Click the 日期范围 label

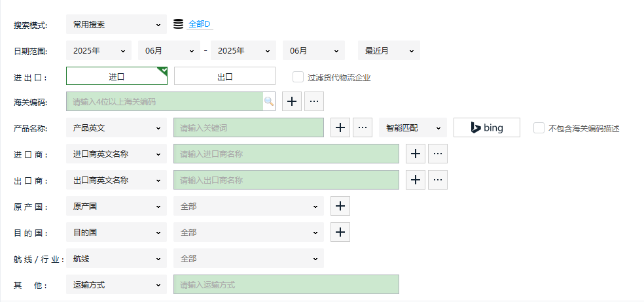pyautogui.click(x=30, y=52)
